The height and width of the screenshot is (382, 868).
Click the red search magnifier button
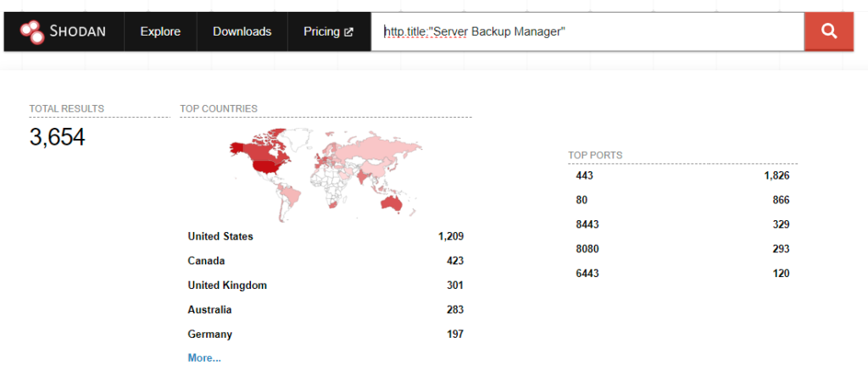click(x=829, y=31)
